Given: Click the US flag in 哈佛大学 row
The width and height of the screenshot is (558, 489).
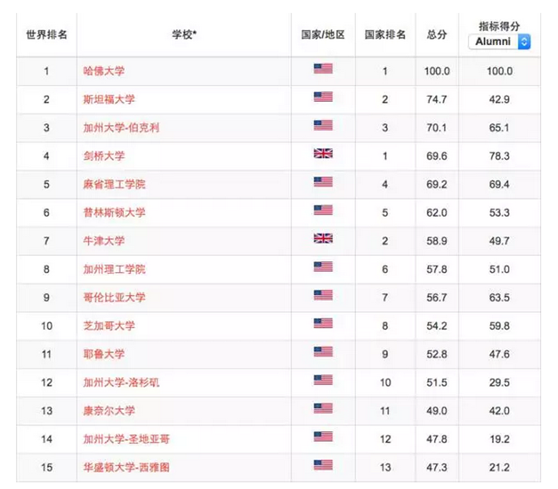Looking at the screenshot, I should pos(323,68).
